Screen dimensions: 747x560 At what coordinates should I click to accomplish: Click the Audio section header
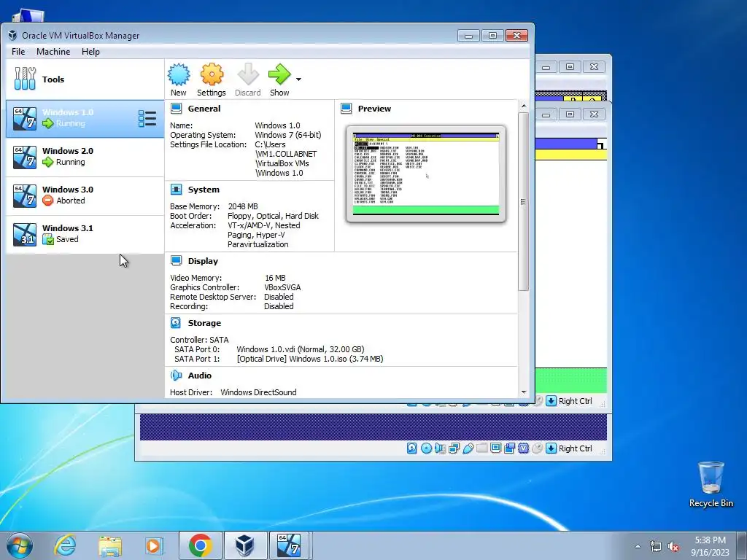coord(200,376)
